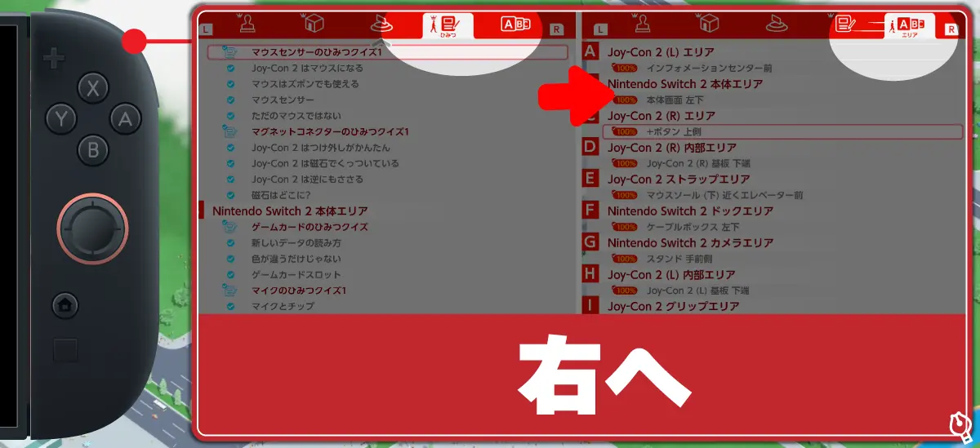This screenshot has width=980, height=448.
Task: Click the 100% badge beside スタンド 手前側
Action: click(625, 259)
